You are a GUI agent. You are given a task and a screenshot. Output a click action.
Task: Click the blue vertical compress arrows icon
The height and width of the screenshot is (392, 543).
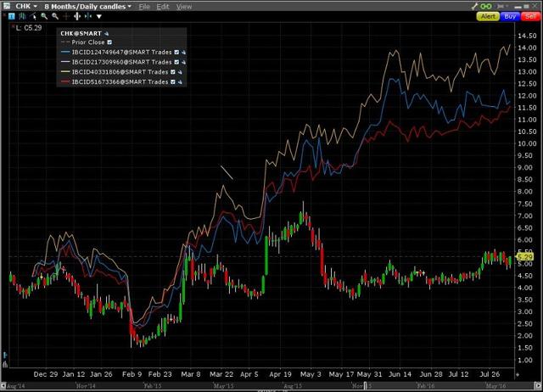click(x=88, y=16)
